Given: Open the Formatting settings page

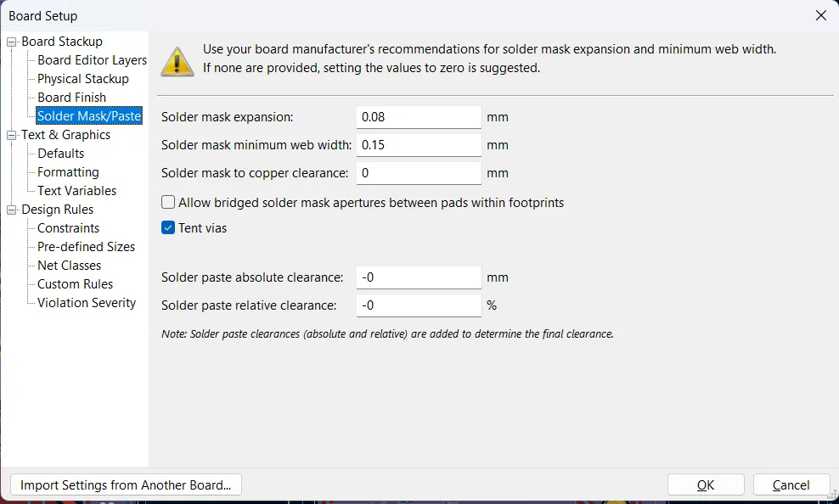Looking at the screenshot, I should (x=68, y=172).
